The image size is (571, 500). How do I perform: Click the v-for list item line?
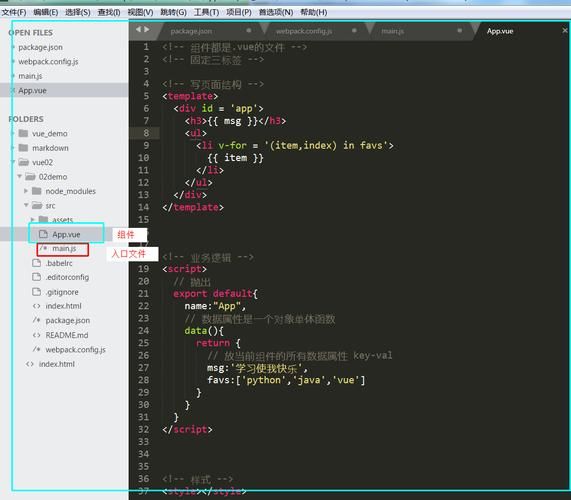point(295,145)
